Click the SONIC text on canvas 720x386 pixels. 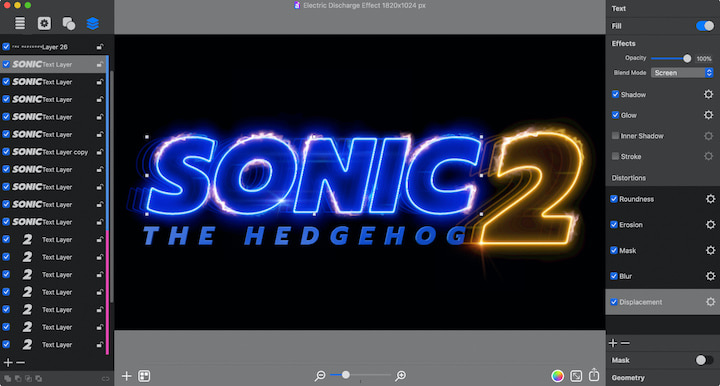(314, 175)
